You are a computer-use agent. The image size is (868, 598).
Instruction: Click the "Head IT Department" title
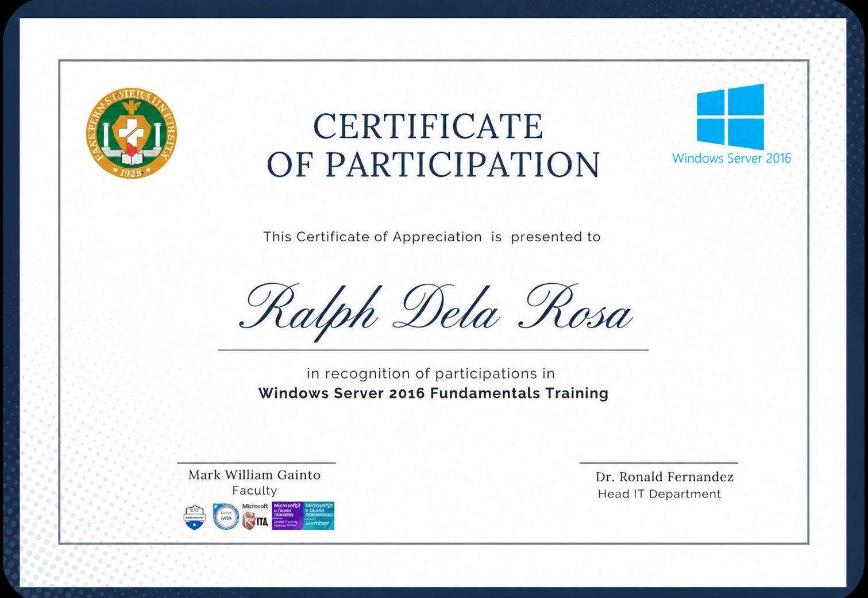(x=659, y=494)
